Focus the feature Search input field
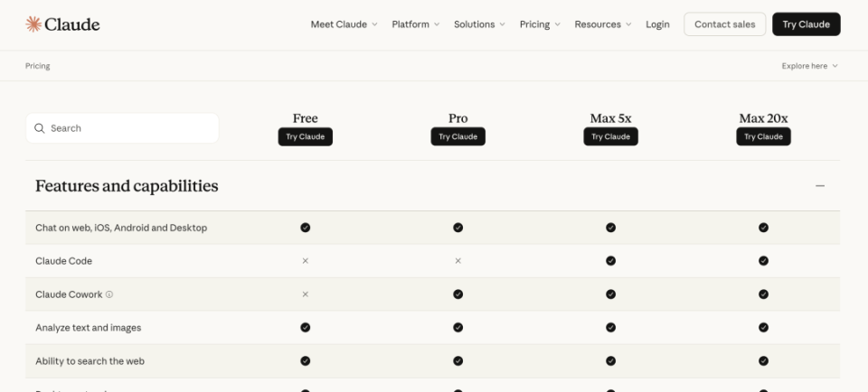868x392 pixels. tap(122, 128)
